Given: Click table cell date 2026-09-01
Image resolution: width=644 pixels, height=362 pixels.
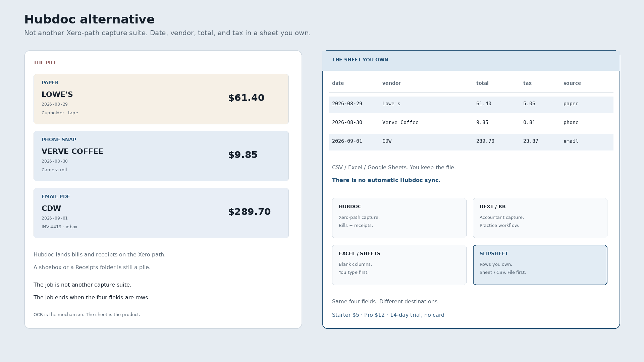Looking at the screenshot, I should coord(347,141).
